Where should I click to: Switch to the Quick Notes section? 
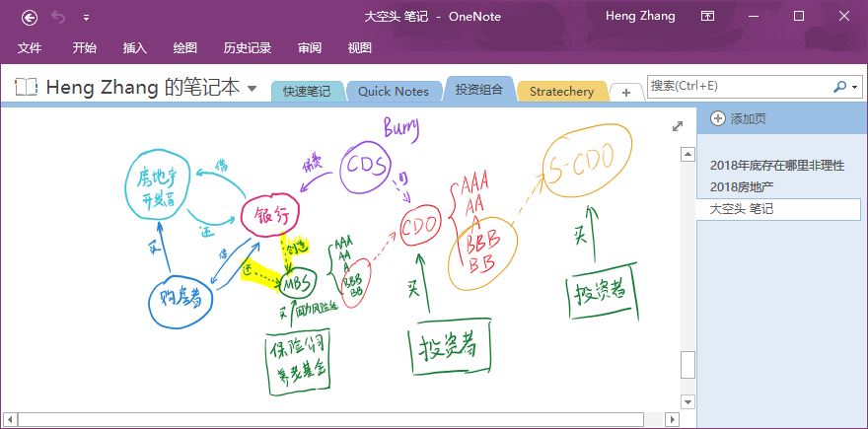click(x=393, y=91)
